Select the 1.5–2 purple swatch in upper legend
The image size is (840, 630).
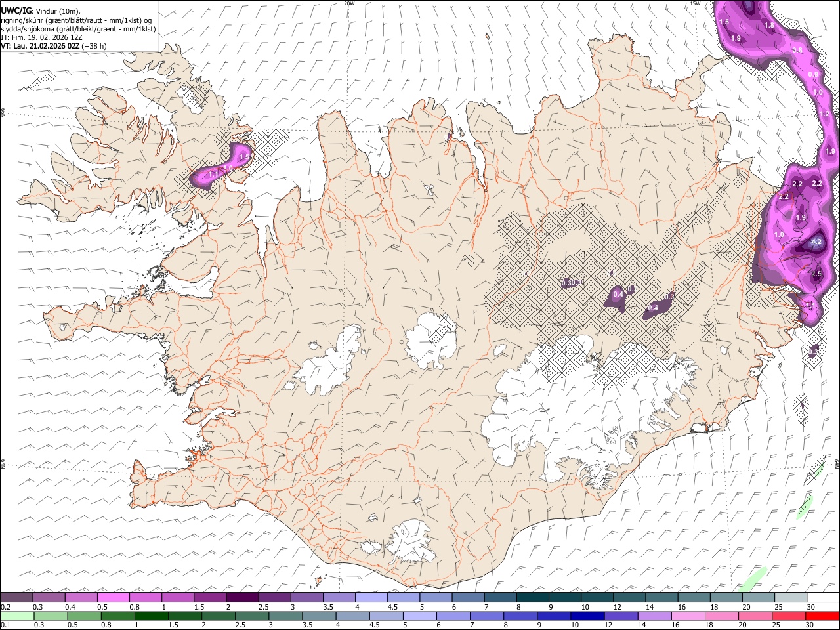(210, 597)
